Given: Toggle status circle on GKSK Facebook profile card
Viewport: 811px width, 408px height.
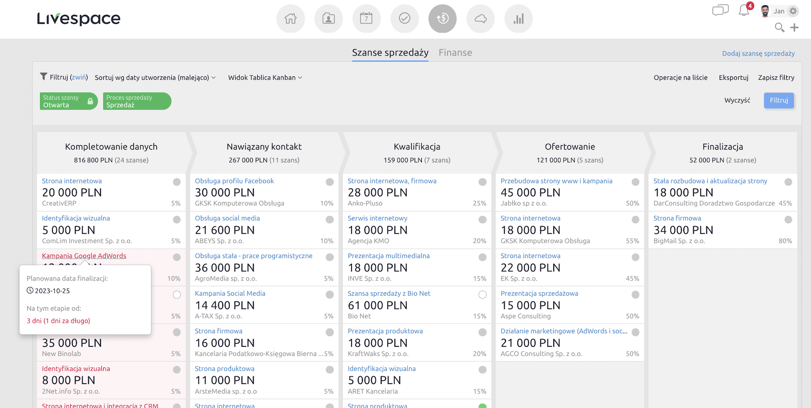Looking at the screenshot, I should click(329, 182).
